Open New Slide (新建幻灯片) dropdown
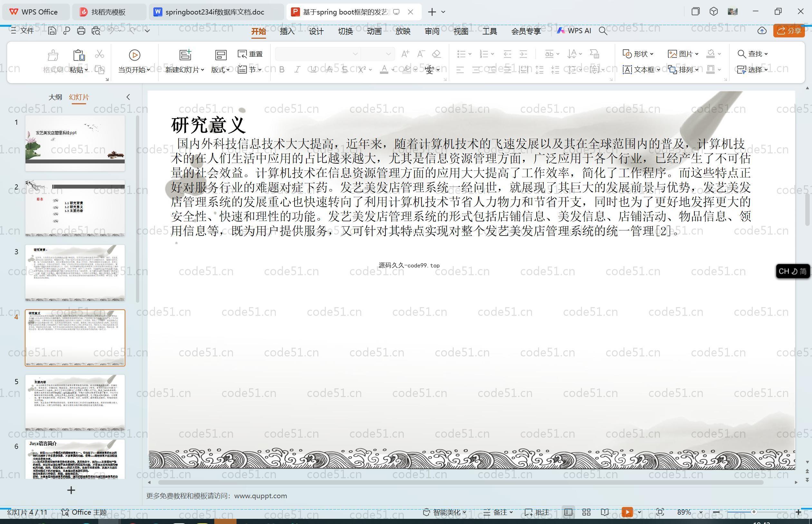 coord(185,70)
